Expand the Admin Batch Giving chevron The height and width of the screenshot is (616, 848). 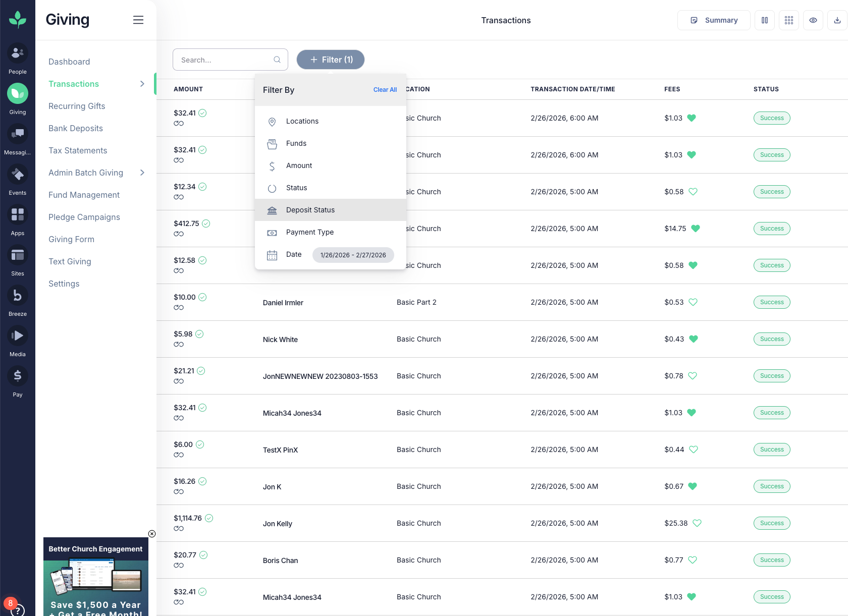[x=142, y=173]
